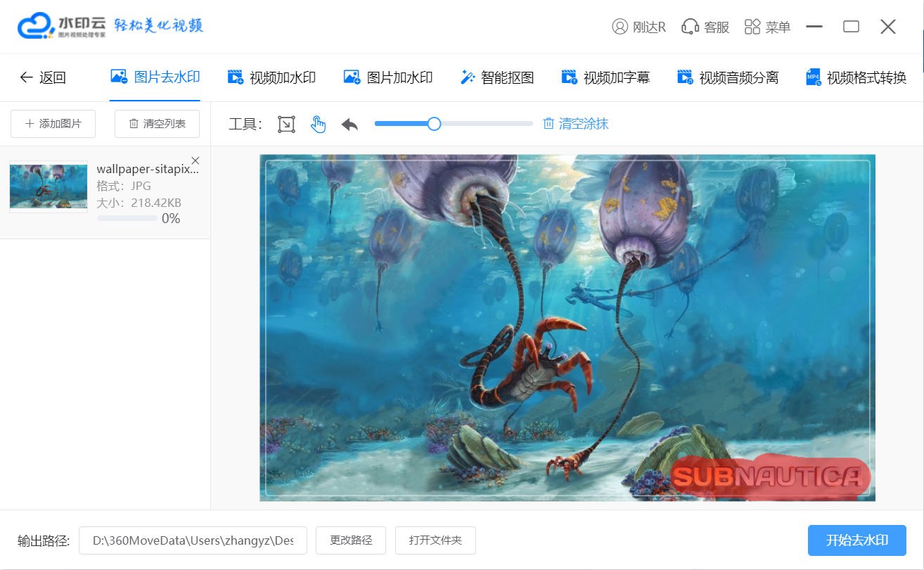The image size is (924, 570).
Task: Click the 清空列表 button
Action: click(x=158, y=124)
